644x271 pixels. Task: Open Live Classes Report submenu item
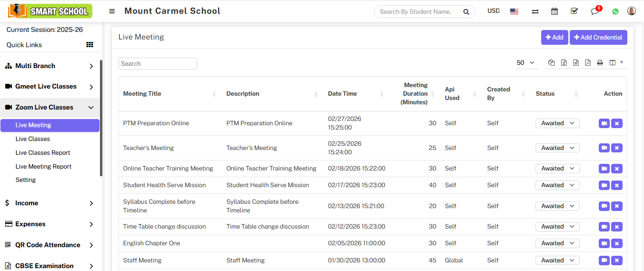pos(43,153)
